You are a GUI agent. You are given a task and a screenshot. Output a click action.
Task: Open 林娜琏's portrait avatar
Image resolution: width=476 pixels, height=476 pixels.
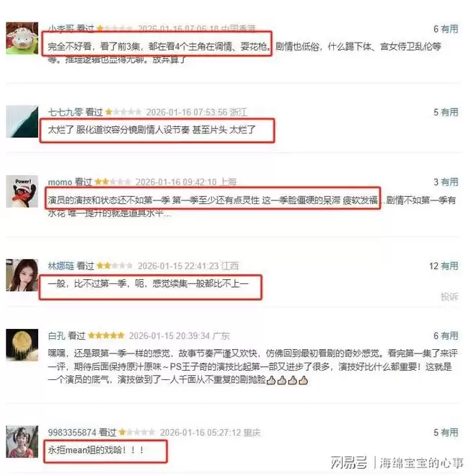click(x=22, y=275)
